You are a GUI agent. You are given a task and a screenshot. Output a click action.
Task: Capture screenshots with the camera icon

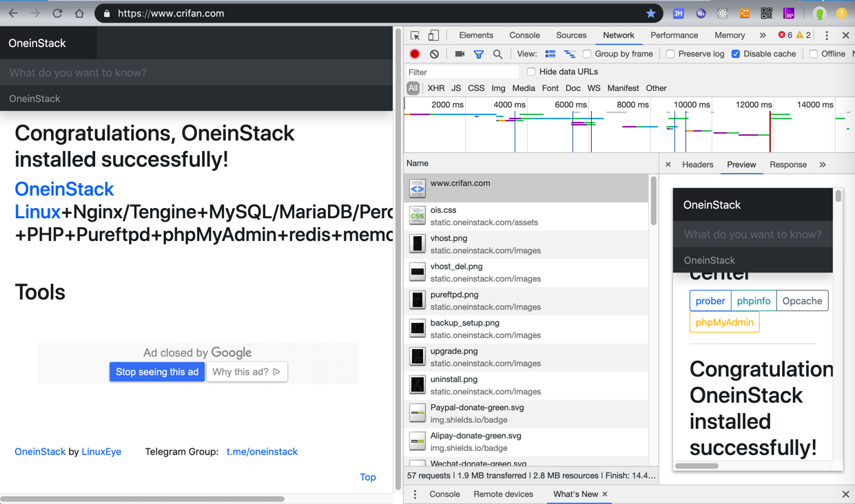(x=460, y=54)
